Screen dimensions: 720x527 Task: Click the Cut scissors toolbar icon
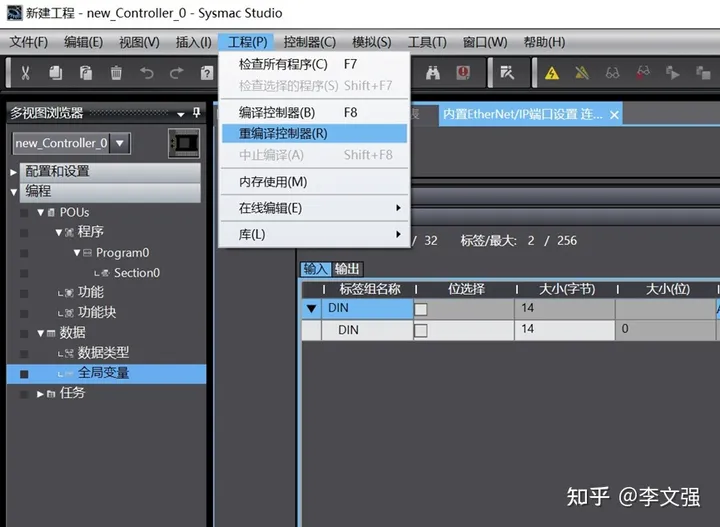25,73
